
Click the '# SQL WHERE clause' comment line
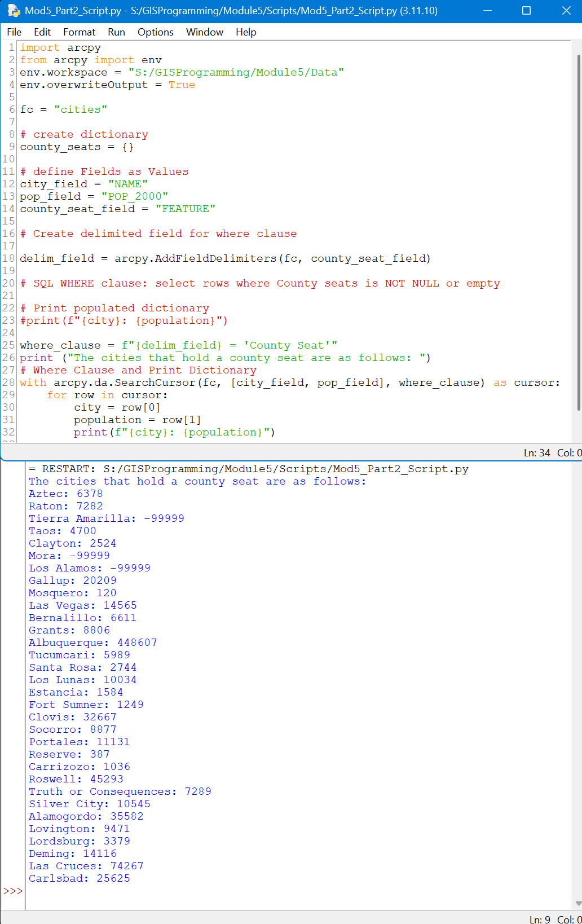point(260,283)
